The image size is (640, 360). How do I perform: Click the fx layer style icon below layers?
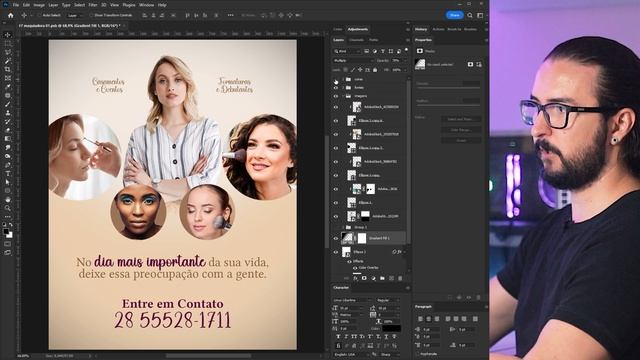coord(356,278)
